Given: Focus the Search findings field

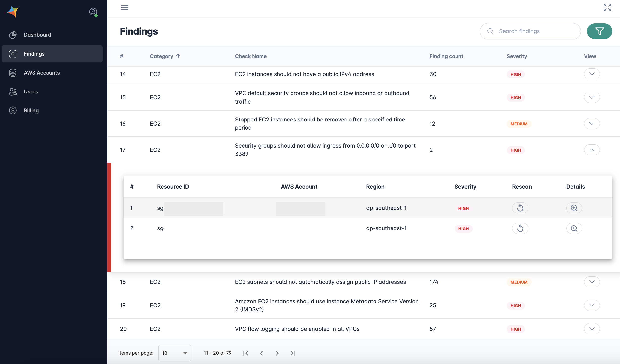Looking at the screenshot, I should click(534, 31).
